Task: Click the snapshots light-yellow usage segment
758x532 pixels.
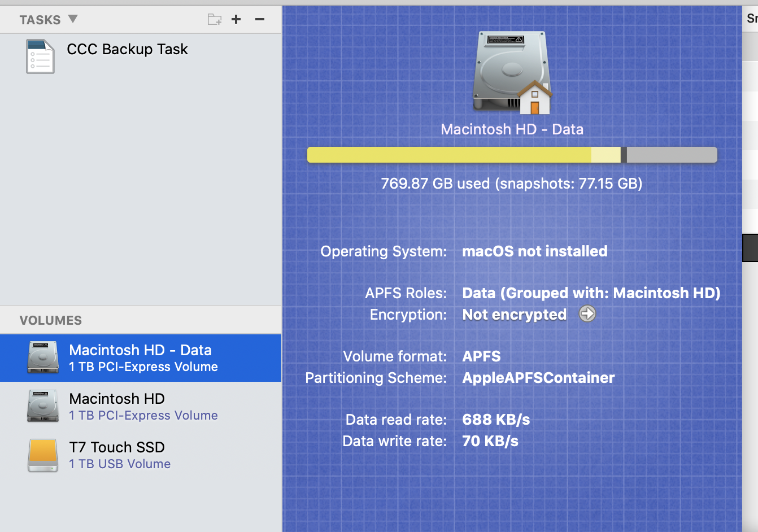Action: click(606, 155)
